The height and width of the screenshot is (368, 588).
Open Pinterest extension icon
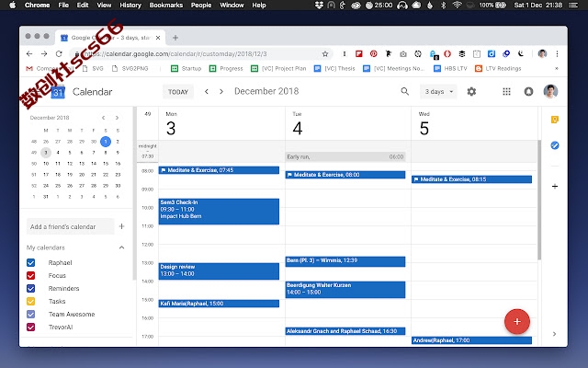tap(374, 53)
